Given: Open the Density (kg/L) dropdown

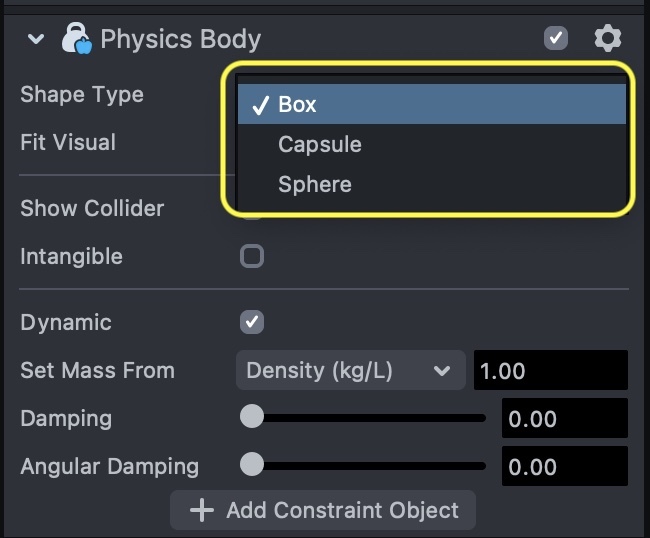Looking at the screenshot, I should coord(350,370).
